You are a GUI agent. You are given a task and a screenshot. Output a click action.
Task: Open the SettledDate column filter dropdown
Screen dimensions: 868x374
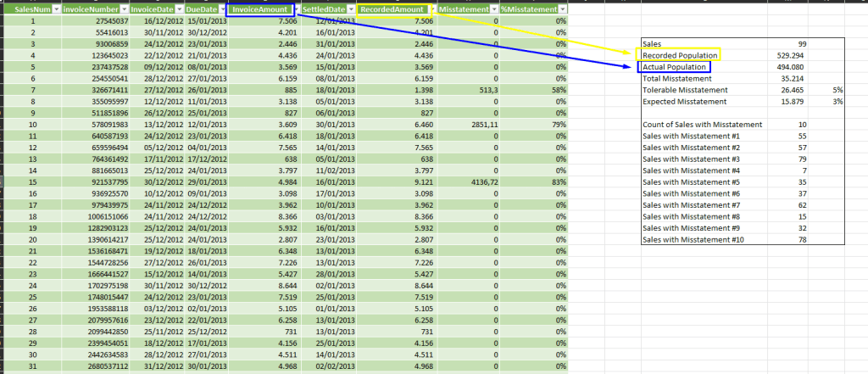click(x=350, y=9)
